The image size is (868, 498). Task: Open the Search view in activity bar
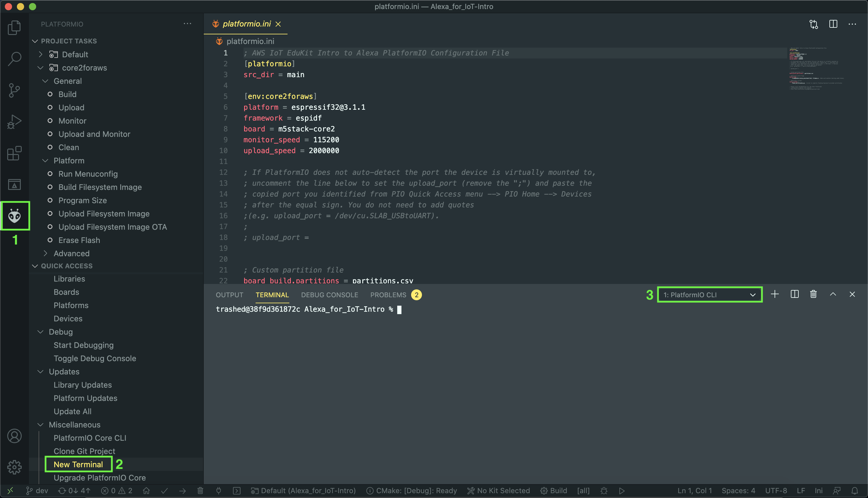coord(14,59)
